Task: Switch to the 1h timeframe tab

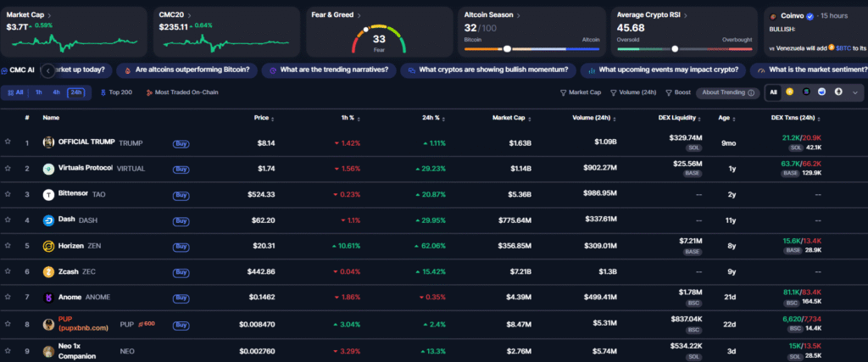Action: point(39,92)
